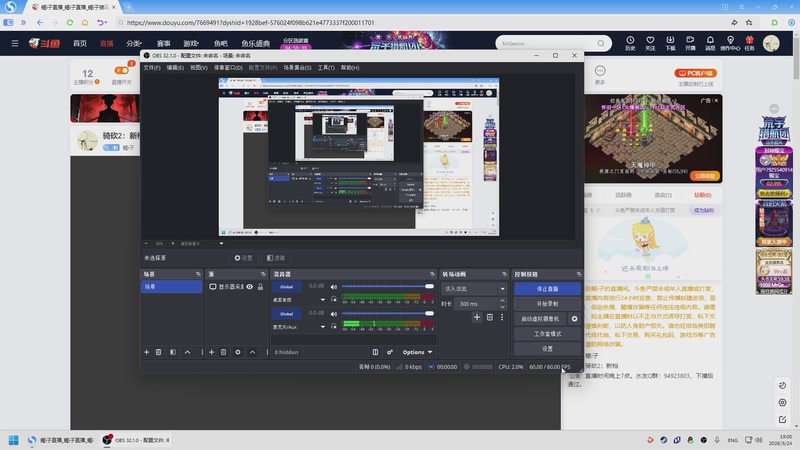Hide the display capture source with the eye icon
The image size is (800, 450).
[x=249, y=287]
